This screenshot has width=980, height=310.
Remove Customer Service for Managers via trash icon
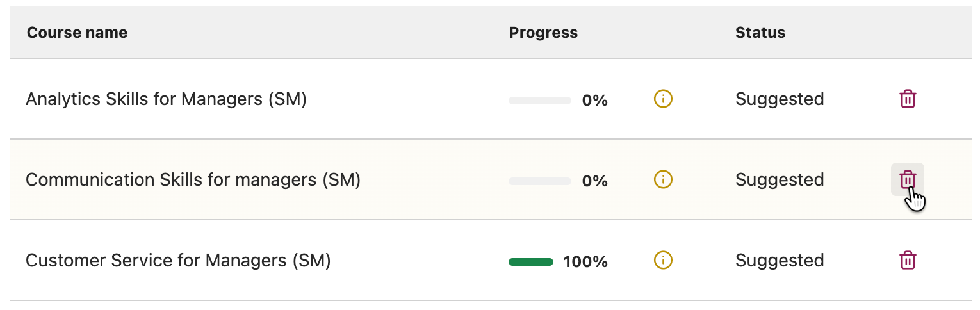click(908, 261)
